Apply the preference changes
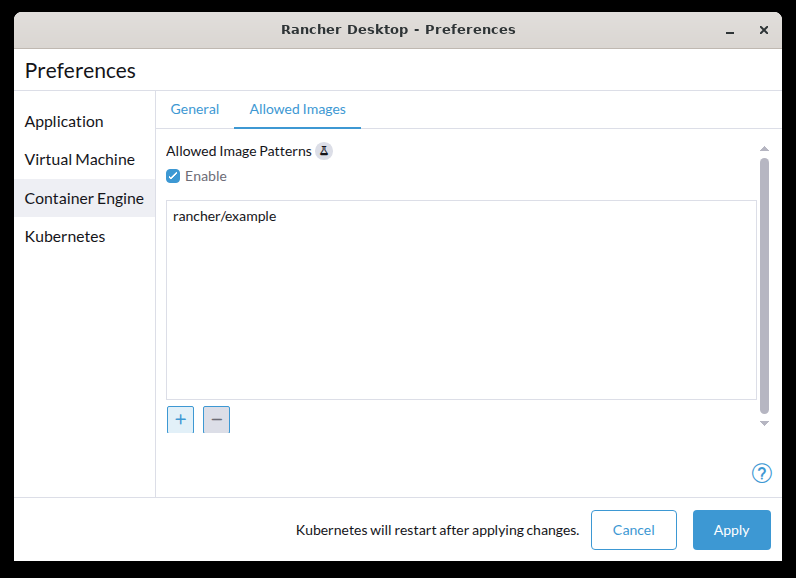 (x=731, y=530)
